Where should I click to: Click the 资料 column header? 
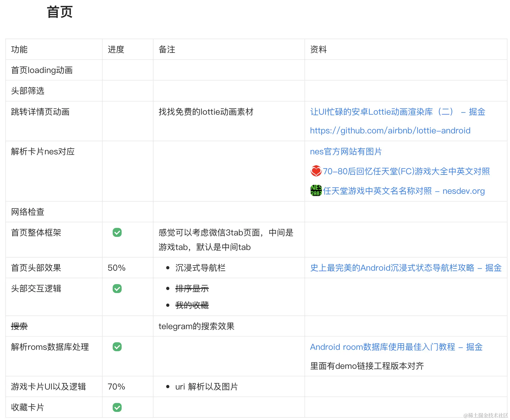[x=318, y=49]
